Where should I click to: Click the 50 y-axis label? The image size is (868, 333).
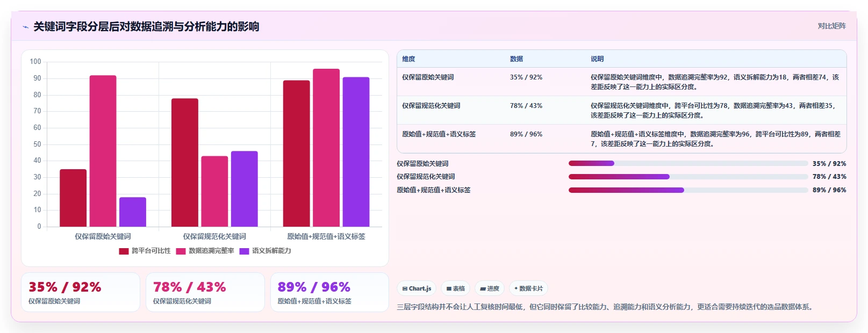tap(37, 144)
